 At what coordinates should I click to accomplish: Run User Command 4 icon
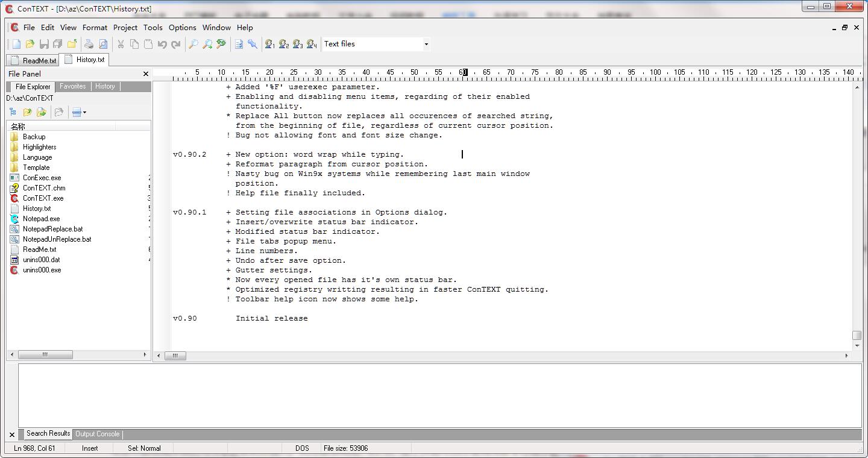311,44
